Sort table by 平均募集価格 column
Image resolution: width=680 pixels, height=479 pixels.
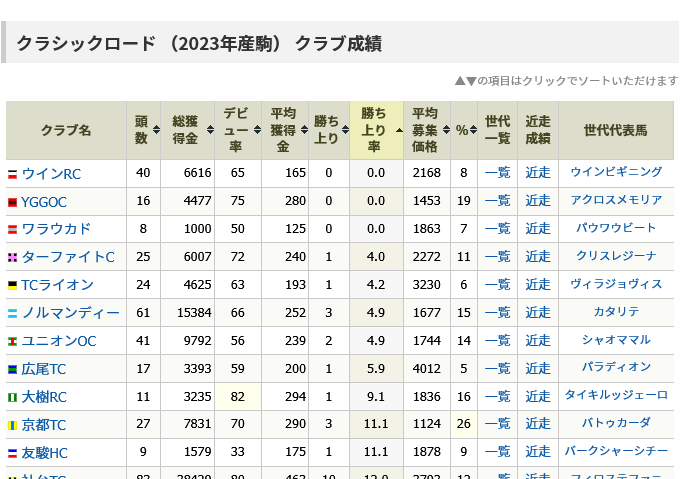coord(425,130)
